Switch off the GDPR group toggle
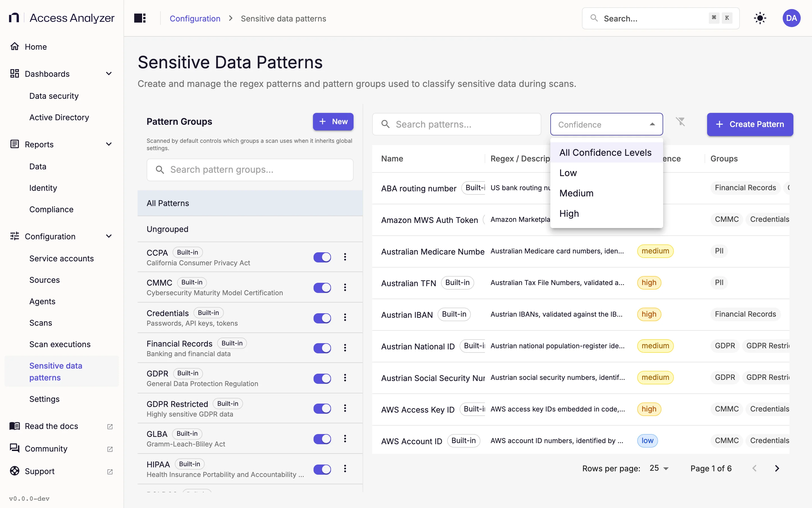 [322, 378]
